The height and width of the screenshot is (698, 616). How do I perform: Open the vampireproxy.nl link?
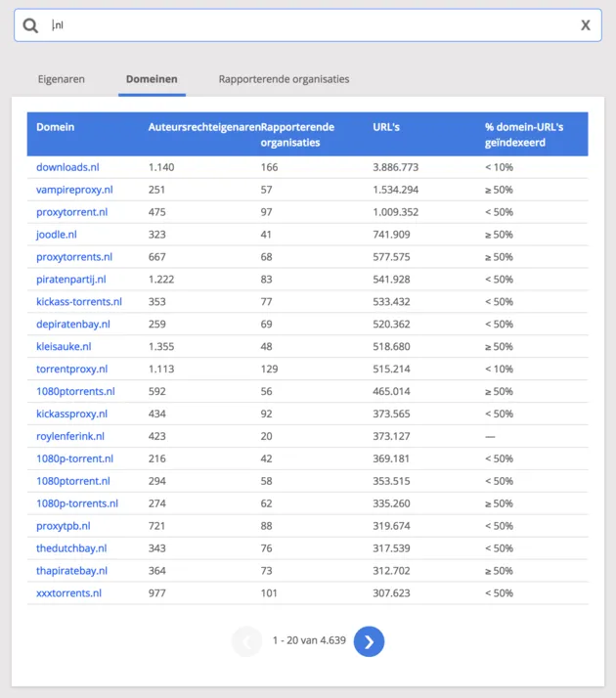tap(74, 190)
